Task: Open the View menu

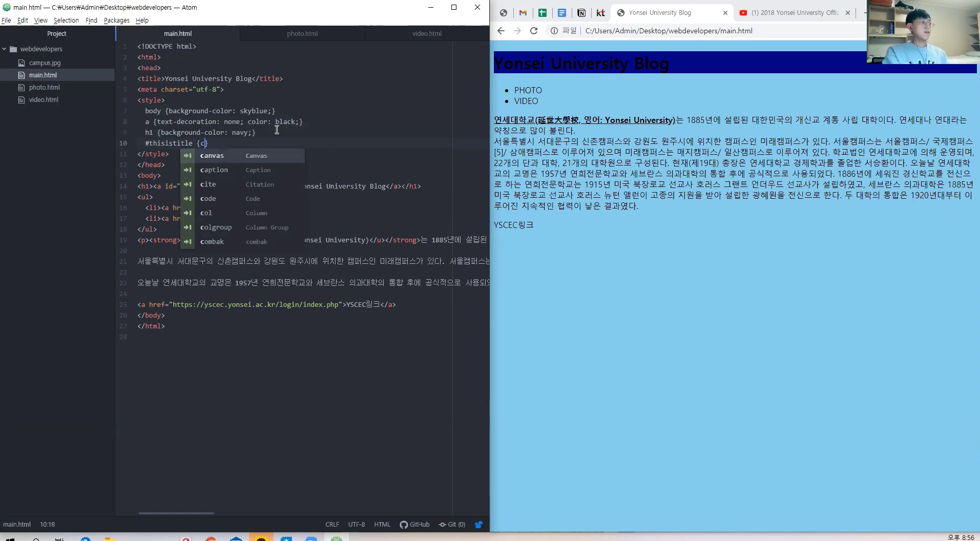Action: pyautogui.click(x=40, y=20)
